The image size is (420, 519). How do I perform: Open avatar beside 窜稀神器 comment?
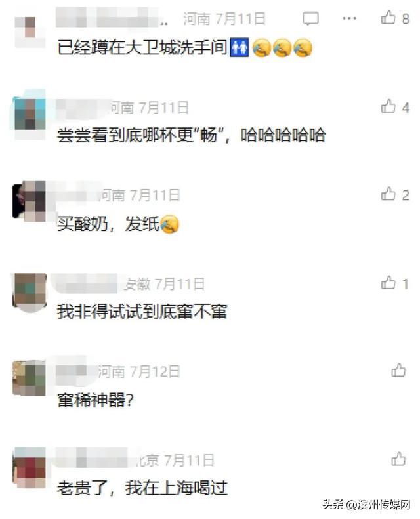click(x=29, y=378)
